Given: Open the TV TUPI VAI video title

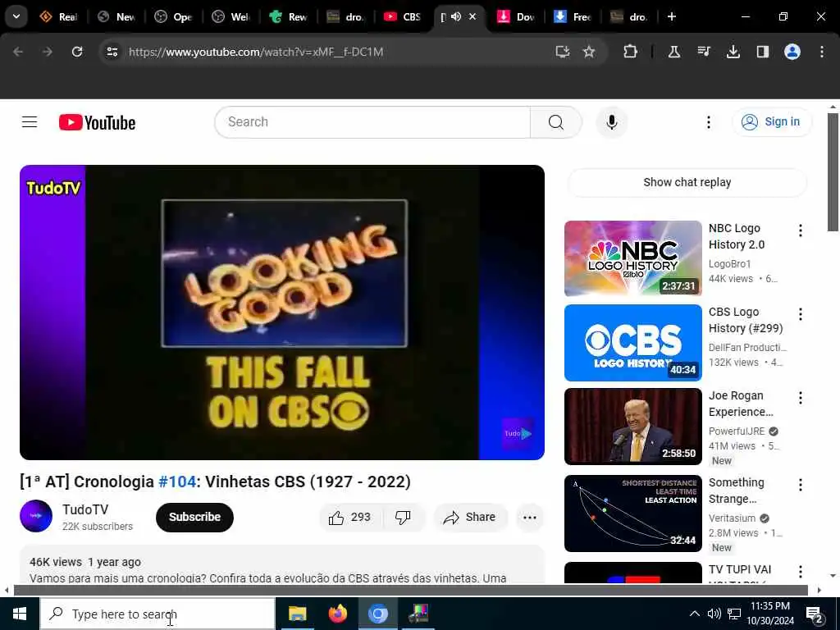Looking at the screenshot, I should pyautogui.click(x=739, y=569).
